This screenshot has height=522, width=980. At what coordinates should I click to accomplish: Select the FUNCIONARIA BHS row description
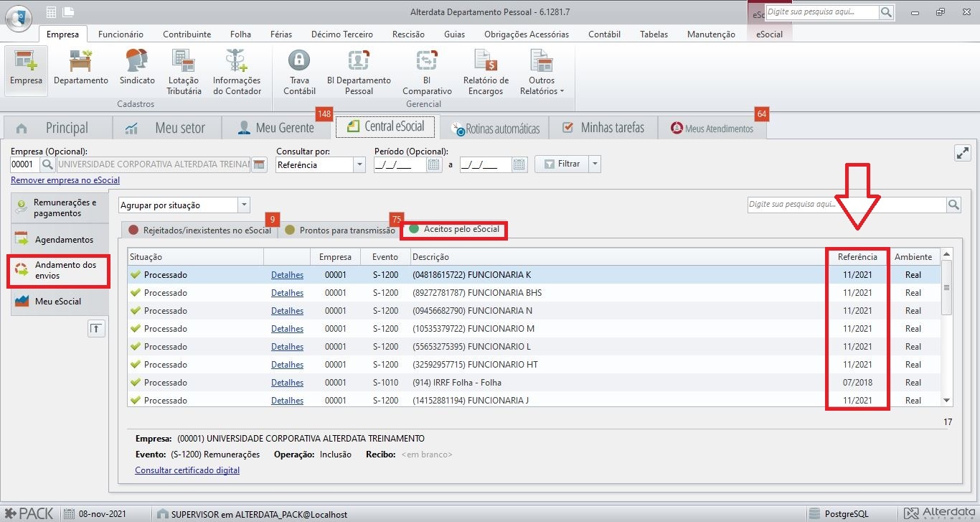coord(477,293)
